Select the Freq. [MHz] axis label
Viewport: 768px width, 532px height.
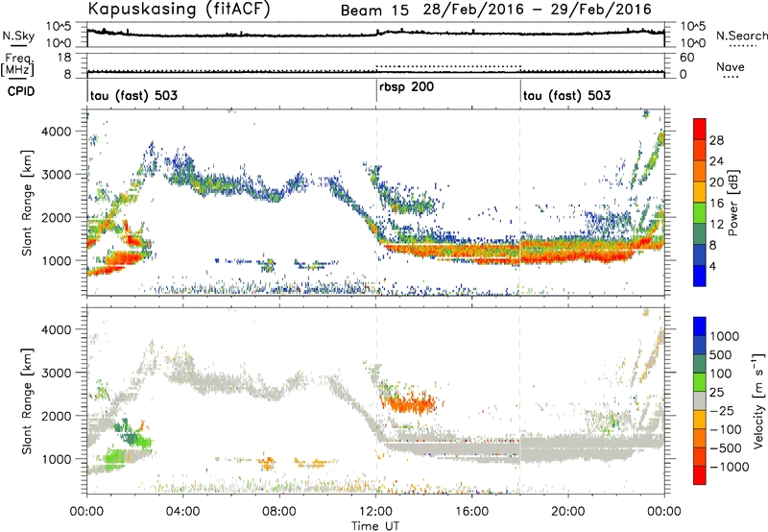[x=17, y=64]
